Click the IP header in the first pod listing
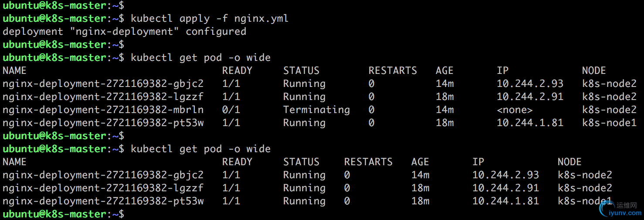644x220 pixels. coord(502,71)
